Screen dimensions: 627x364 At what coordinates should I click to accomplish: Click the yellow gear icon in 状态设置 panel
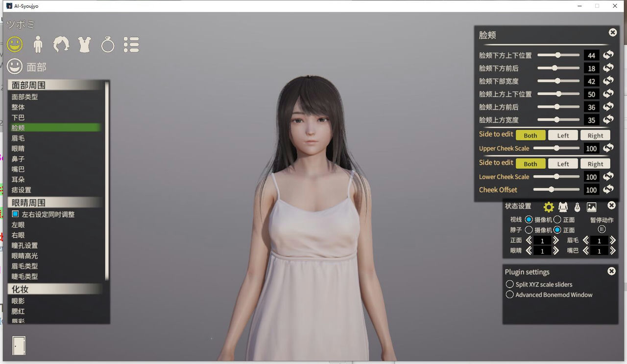[x=549, y=207]
